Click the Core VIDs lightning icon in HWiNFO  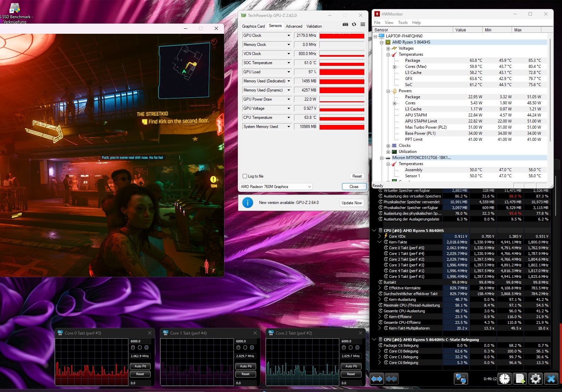(386, 236)
